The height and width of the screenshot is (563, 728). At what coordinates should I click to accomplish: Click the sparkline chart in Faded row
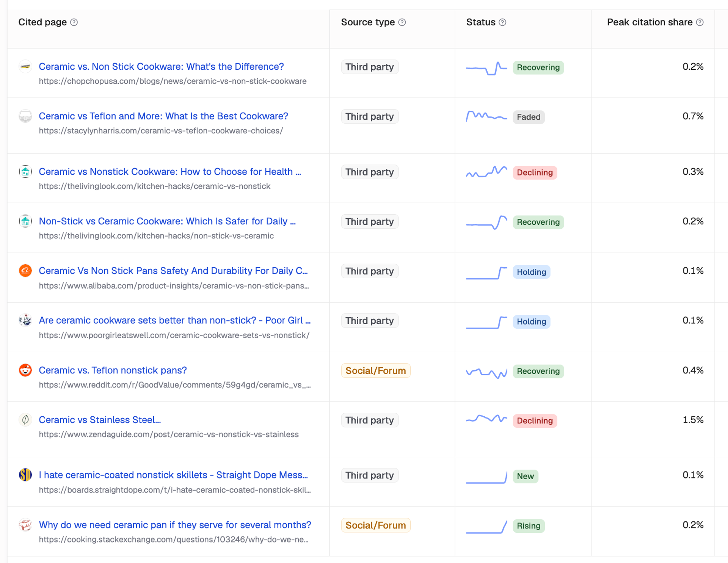[486, 116]
